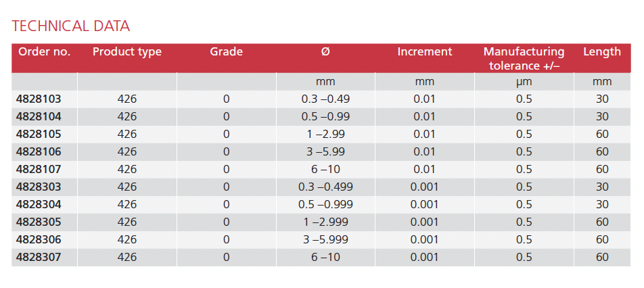Select order number 4828103
The width and height of the screenshot is (644, 288).
click(x=43, y=99)
